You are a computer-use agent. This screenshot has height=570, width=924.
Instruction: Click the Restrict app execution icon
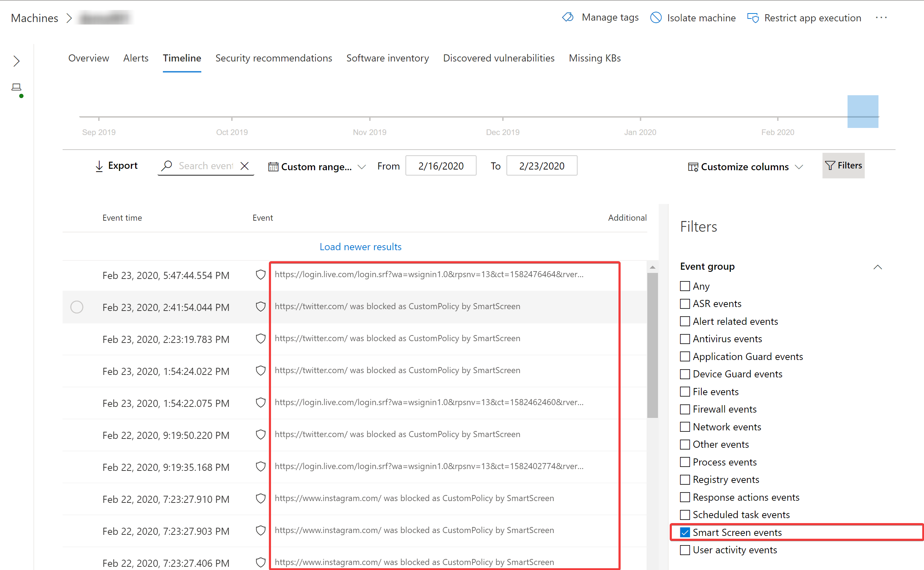753,18
